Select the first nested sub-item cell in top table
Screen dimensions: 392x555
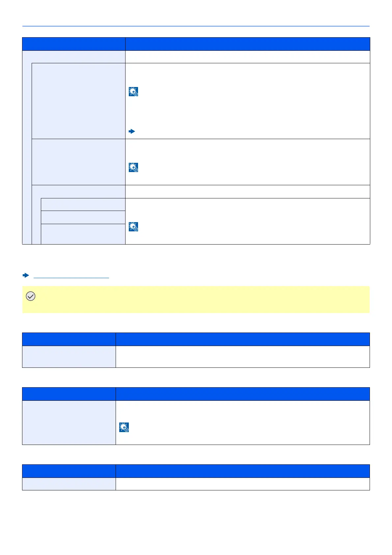pyautogui.click(x=83, y=204)
